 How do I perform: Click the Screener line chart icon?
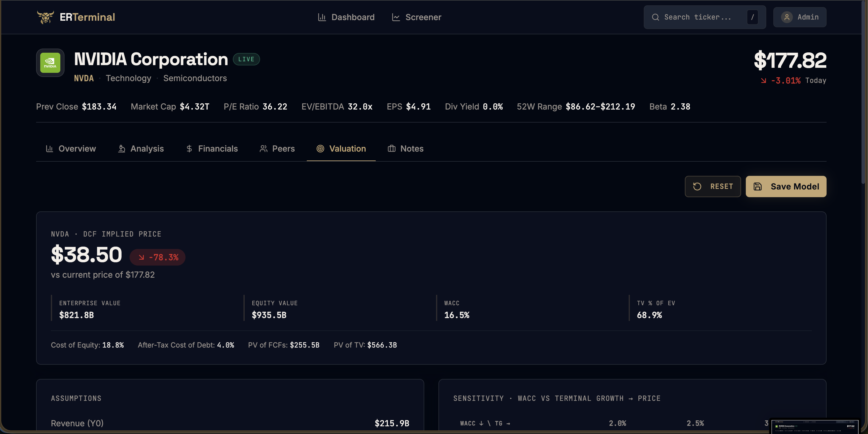click(x=396, y=17)
